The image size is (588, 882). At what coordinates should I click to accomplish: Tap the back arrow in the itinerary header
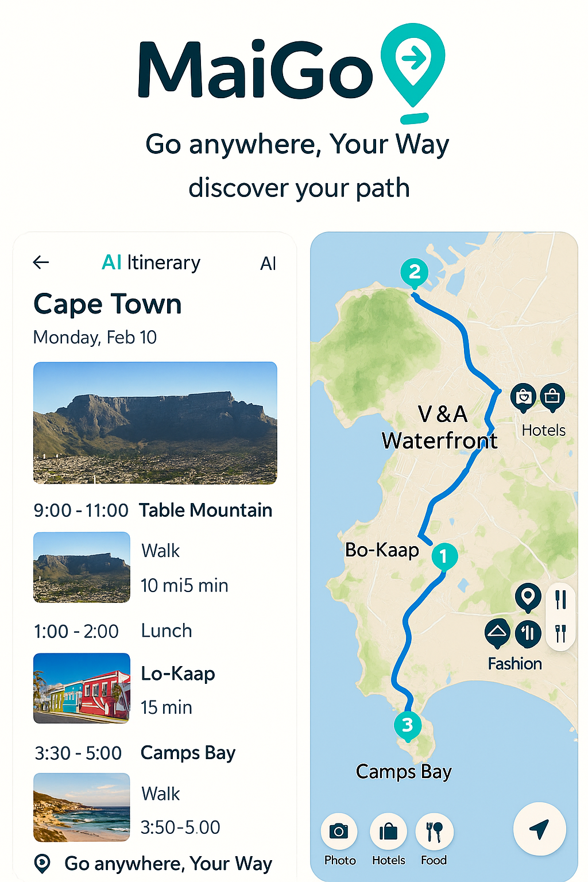(x=41, y=262)
